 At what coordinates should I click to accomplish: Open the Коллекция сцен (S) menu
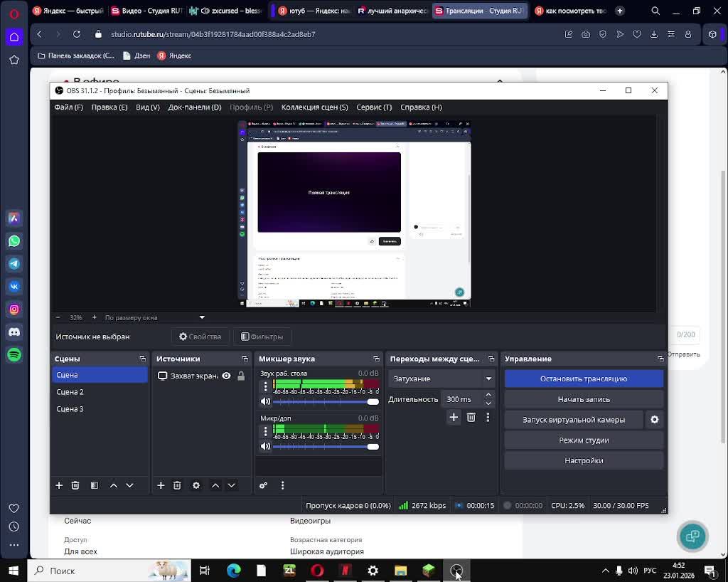point(314,107)
